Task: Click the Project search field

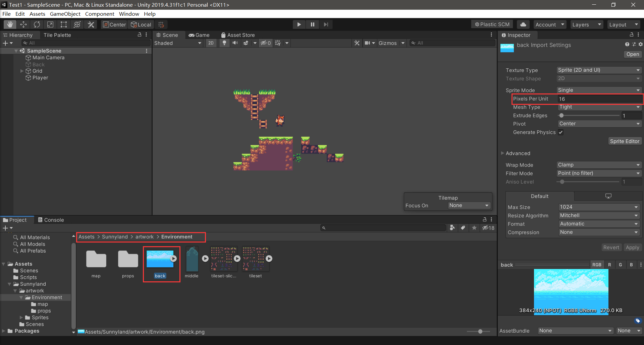Action: pos(383,228)
